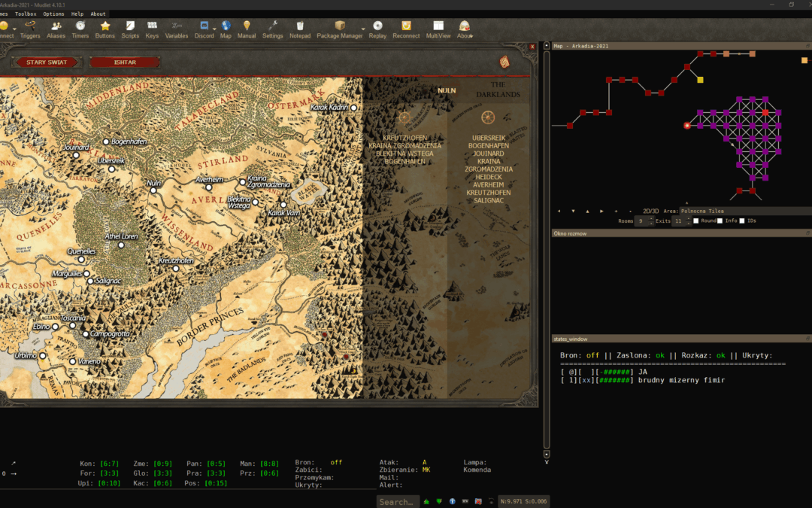The height and width of the screenshot is (508, 812).
Task: Toggle MultiView mode
Action: [x=438, y=29]
